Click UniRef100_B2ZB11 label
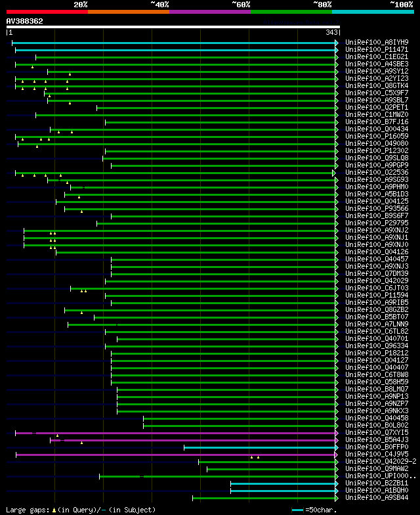The height and width of the screenshot is (515, 420). click(377, 483)
